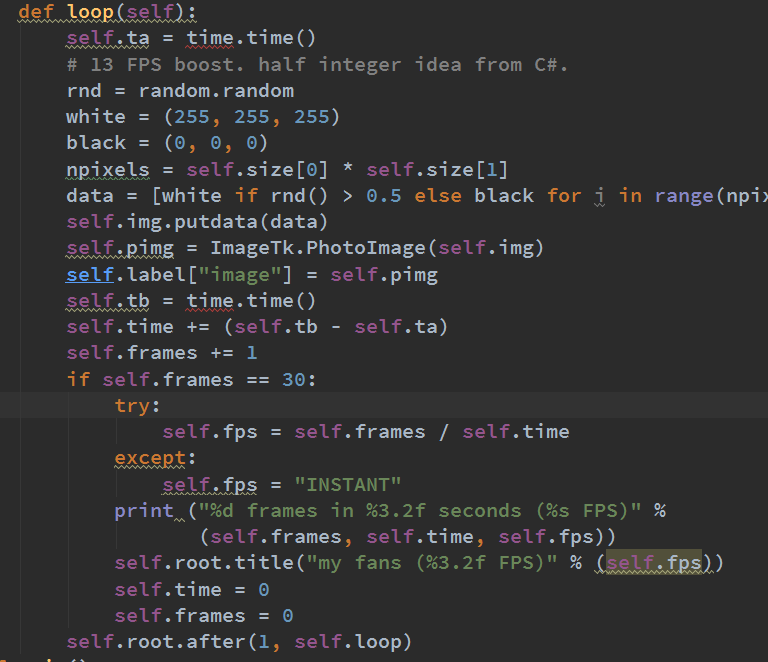This screenshot has width=768, height=662.
Task: Click 'self.fps = self.frames / self.time' line
Action: [366, 432]
